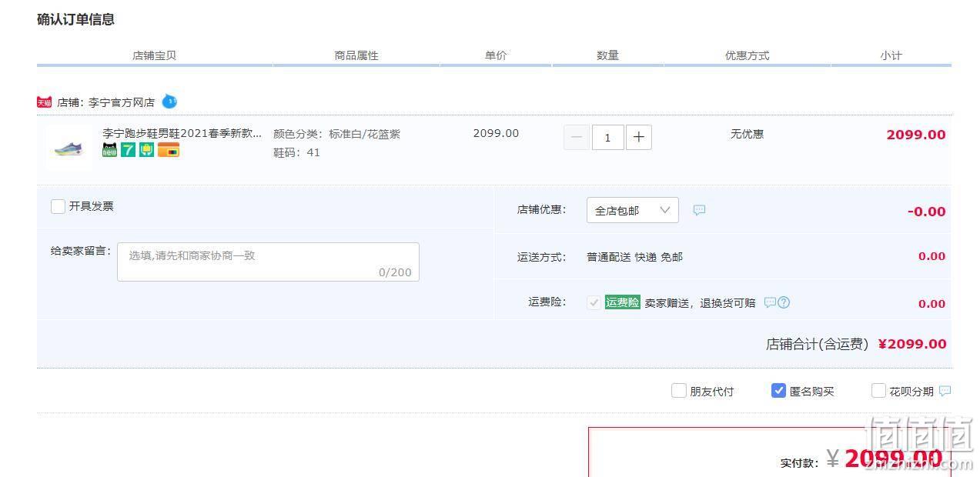Click the 店铺宝贝 column header
The image size is (980, 477).
pyautogui.click(x=154, y=55)
